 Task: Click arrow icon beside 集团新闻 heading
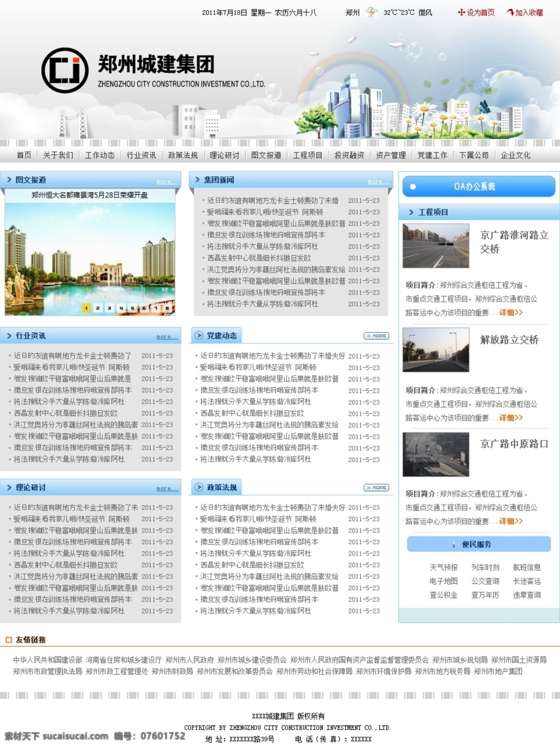(197, 180)
